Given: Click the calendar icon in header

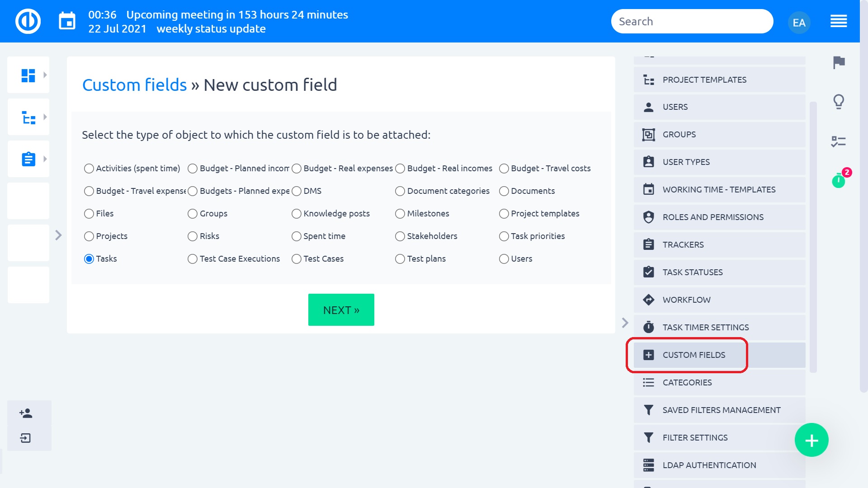Looking at the screenshot, I should (x=67, y=21).
